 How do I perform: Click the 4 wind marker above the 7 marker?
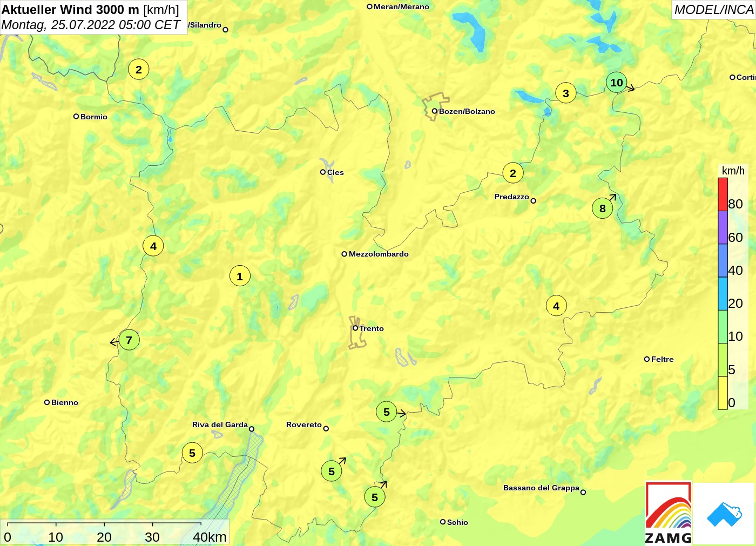(x=153, y=246)
